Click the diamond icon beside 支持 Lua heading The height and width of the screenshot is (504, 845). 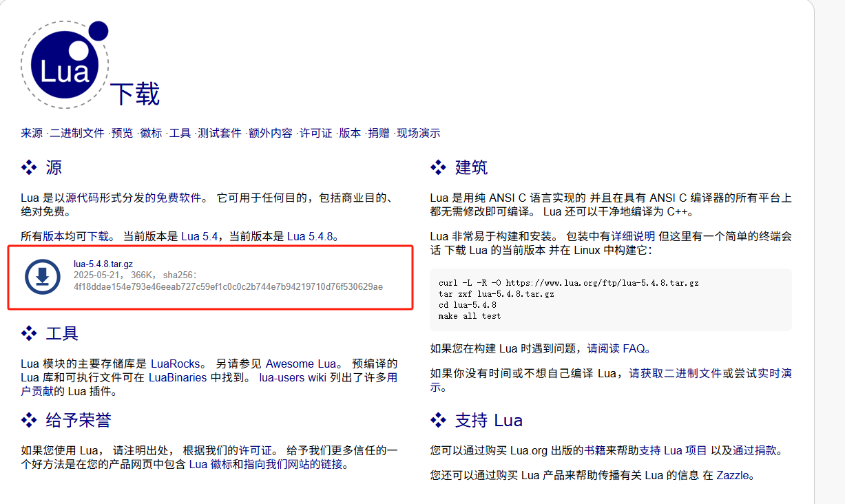tap(438, 419)
